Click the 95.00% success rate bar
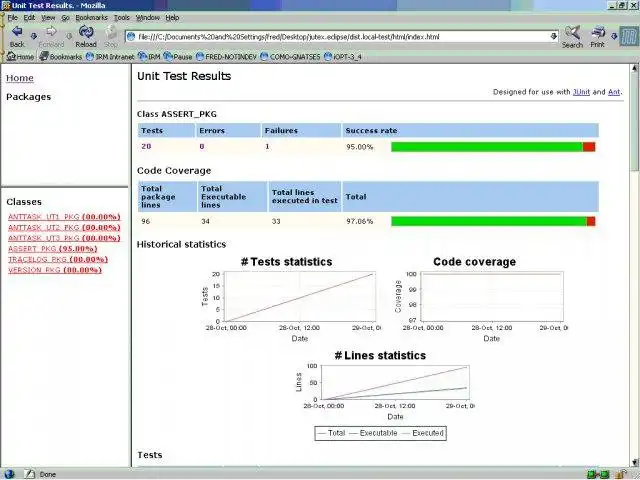 pos(493,147)
